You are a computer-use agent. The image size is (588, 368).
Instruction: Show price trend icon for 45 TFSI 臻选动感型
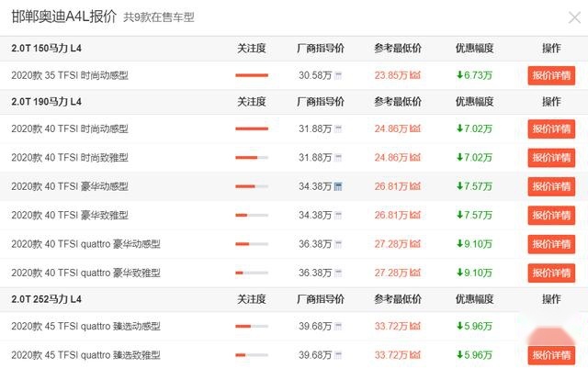(415, 326)
